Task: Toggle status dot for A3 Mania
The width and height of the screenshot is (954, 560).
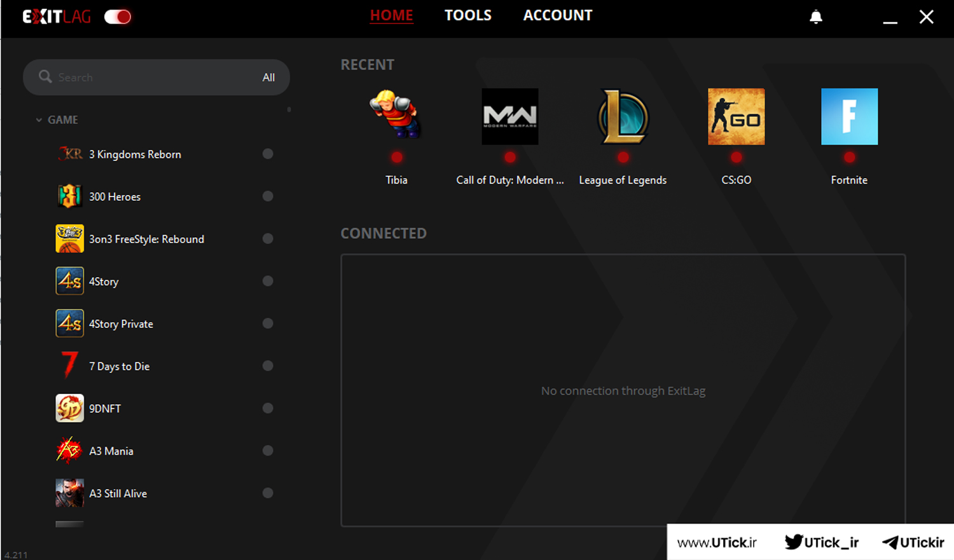Action: coord(268,451)
